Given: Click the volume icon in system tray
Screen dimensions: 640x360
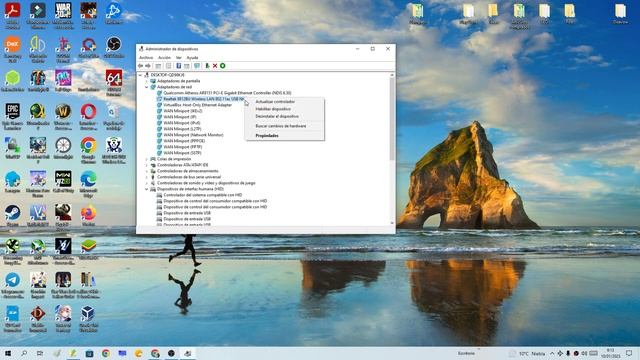Looking at the screenshot, I should pos(584,353).
